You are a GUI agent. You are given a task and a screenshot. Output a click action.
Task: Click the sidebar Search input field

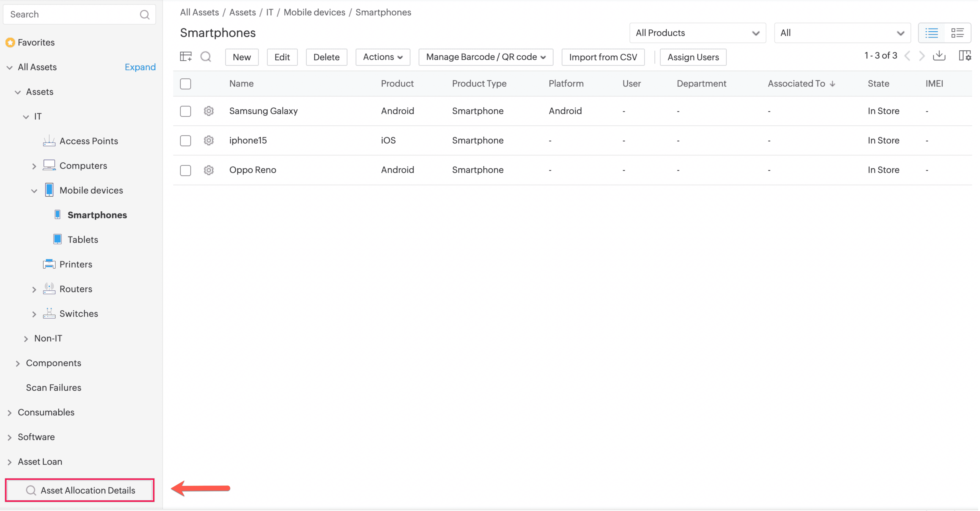pos(72,15)
